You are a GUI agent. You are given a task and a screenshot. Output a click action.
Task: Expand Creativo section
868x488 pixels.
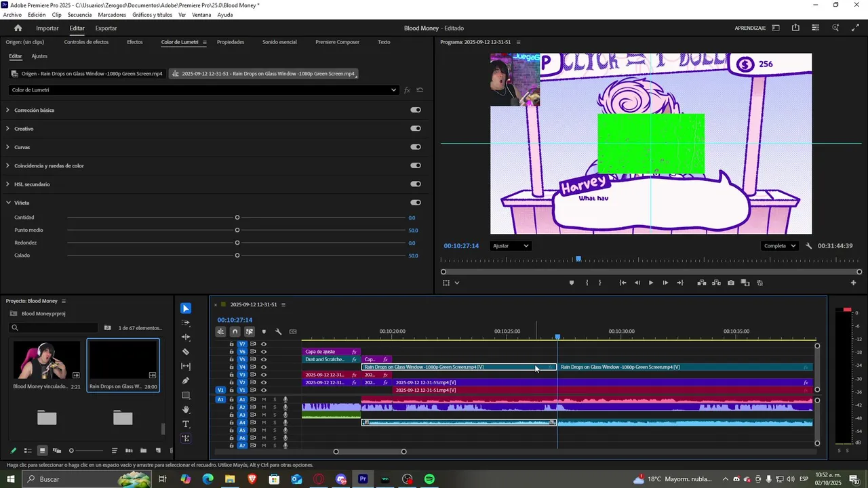7,129
